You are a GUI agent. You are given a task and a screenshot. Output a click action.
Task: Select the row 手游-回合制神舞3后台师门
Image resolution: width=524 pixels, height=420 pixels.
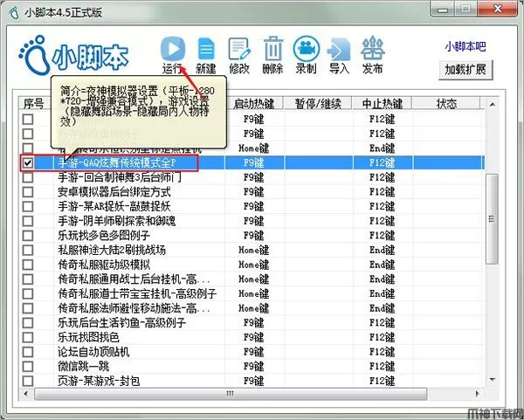pyautogui.click(x=252, y=177)
